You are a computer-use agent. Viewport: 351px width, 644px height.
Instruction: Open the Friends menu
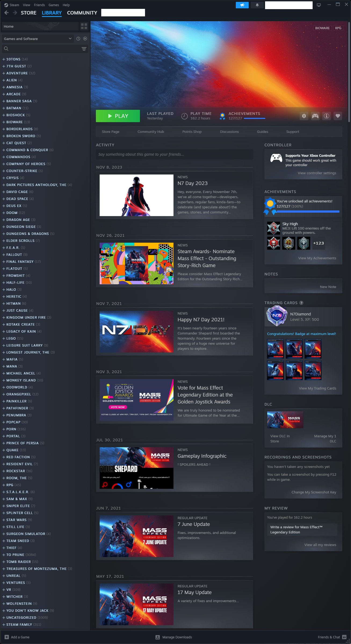pos(39,5)
